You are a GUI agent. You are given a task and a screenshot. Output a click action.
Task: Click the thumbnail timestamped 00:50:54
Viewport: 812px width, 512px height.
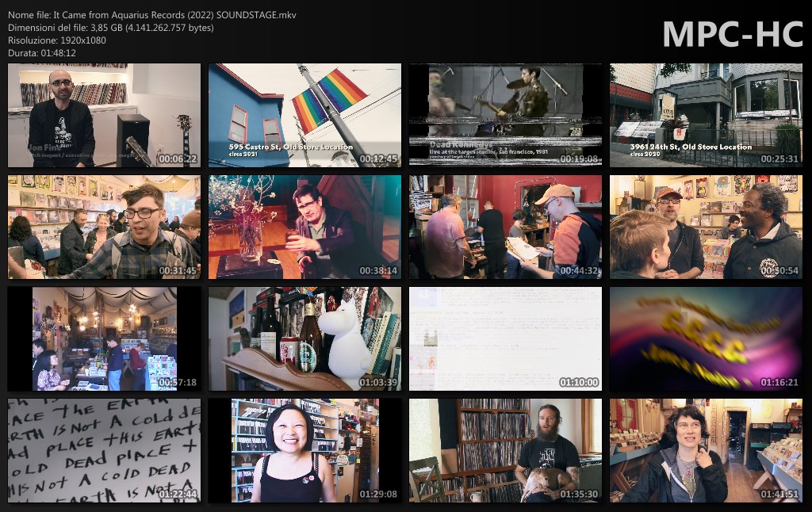click(706, 227)
